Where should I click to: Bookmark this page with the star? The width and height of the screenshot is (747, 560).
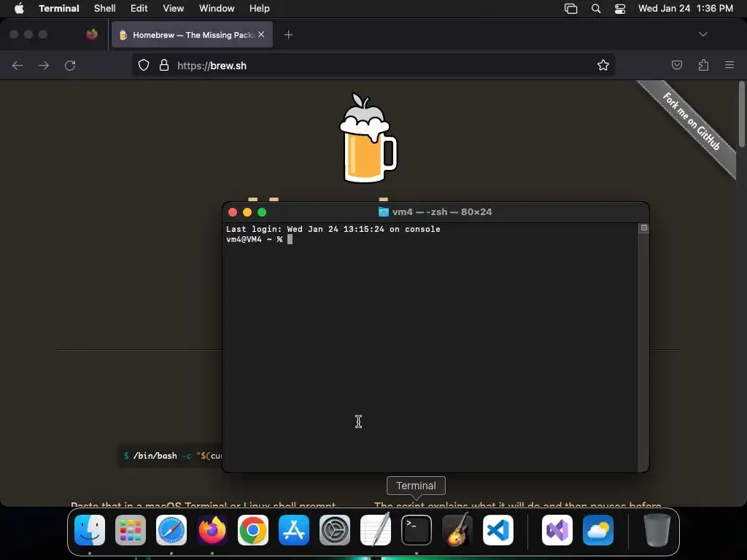pyautogui.click(x=603, y=65)
